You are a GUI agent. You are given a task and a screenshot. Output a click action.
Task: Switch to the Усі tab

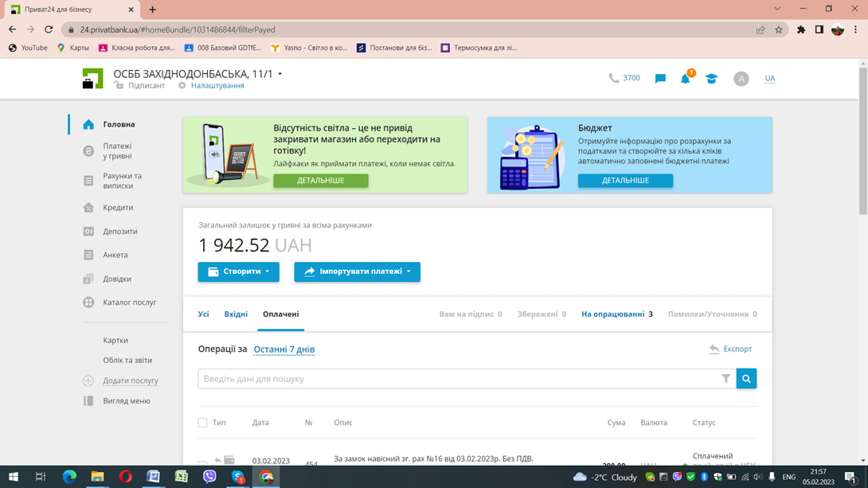pyautogui.click(x=204, y=314)
